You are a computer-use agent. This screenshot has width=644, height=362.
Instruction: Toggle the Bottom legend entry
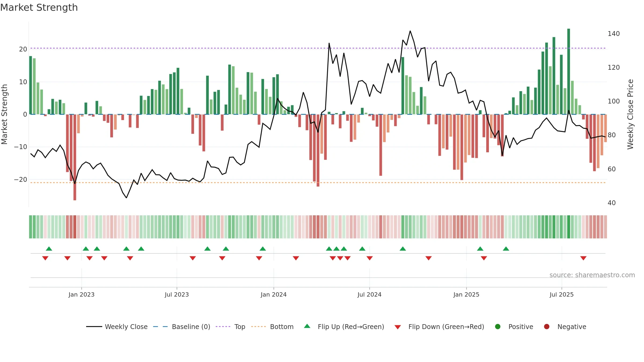point(272,327)
